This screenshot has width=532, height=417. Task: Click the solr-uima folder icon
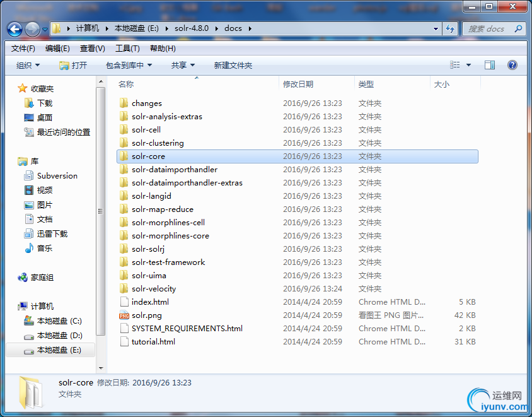pyautogui.click(x=124, y=275)
